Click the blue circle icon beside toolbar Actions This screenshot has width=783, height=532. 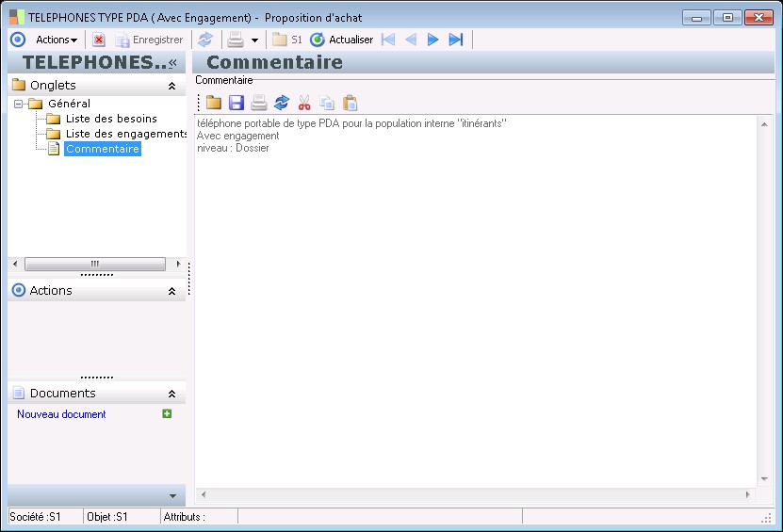(x=18, y=40)
